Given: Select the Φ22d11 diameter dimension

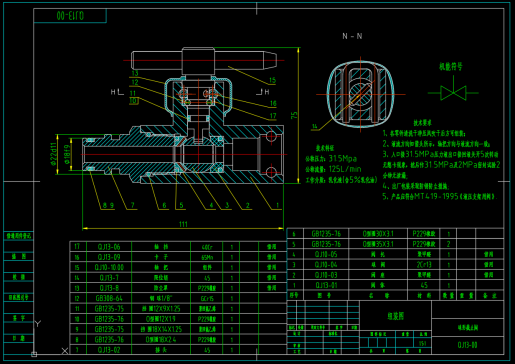Looking at the screenshot, I should coord(53,154).
